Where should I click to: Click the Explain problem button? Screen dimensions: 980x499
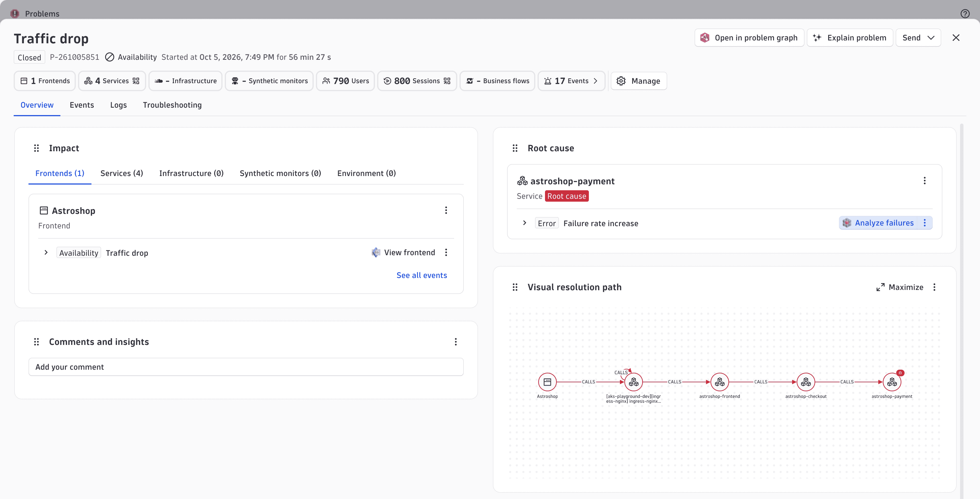click(x=850, y=38)
